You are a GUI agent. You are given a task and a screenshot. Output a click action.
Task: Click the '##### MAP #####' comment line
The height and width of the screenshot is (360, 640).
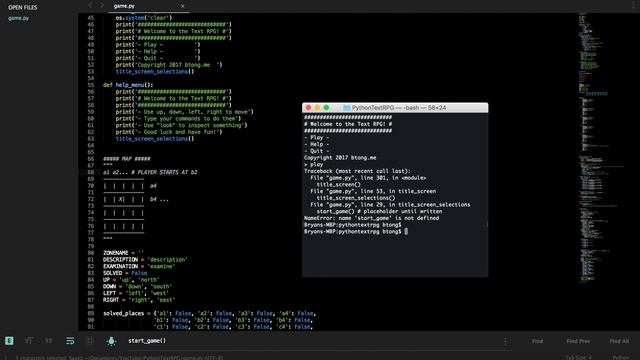click(127, 159)
